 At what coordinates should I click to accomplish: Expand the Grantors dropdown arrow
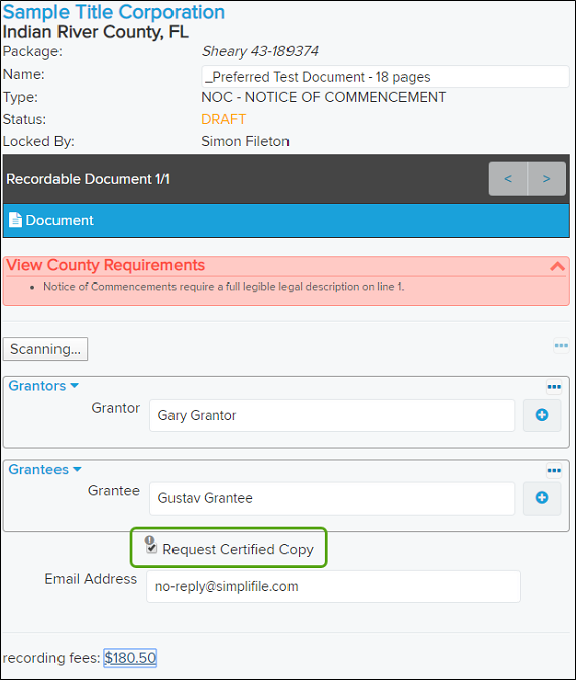click(x=75, y=385)
